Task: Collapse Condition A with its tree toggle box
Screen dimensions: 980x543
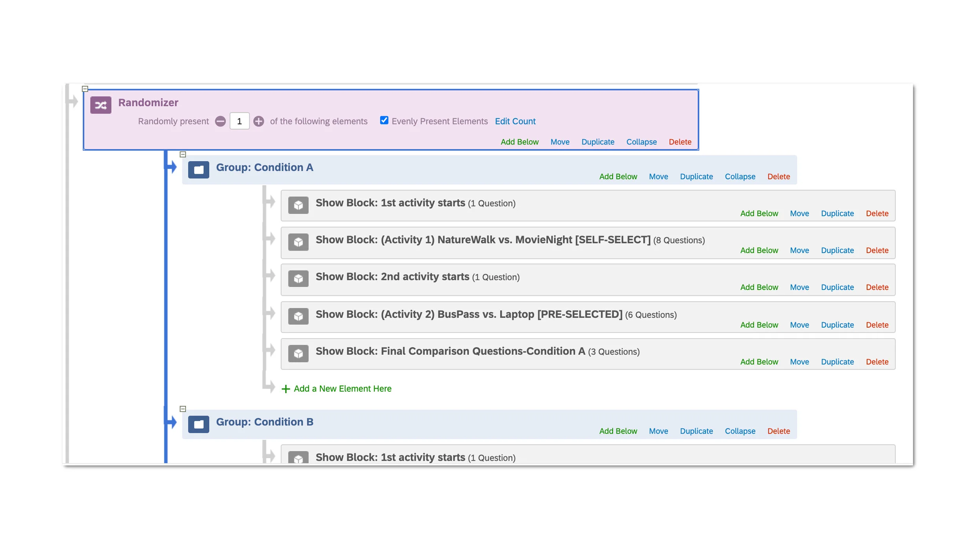Action: [183, 155]
